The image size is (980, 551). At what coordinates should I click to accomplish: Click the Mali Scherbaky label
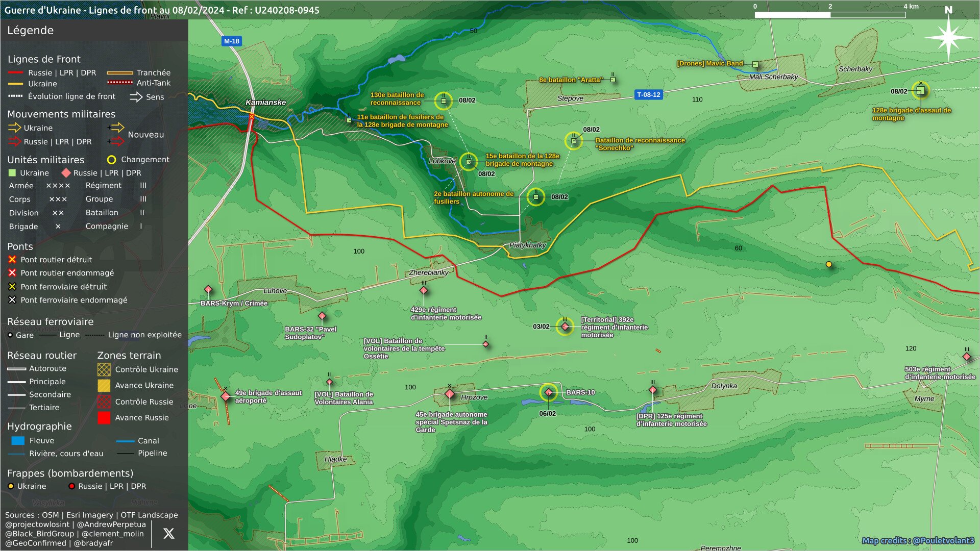pos(773,77)
